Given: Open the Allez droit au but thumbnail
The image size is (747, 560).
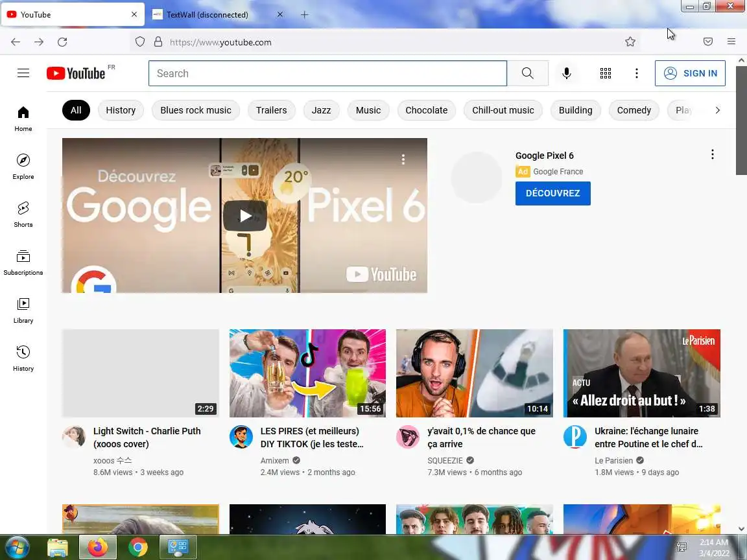Looking at the screenshot, I should click(x=642, y=373).
